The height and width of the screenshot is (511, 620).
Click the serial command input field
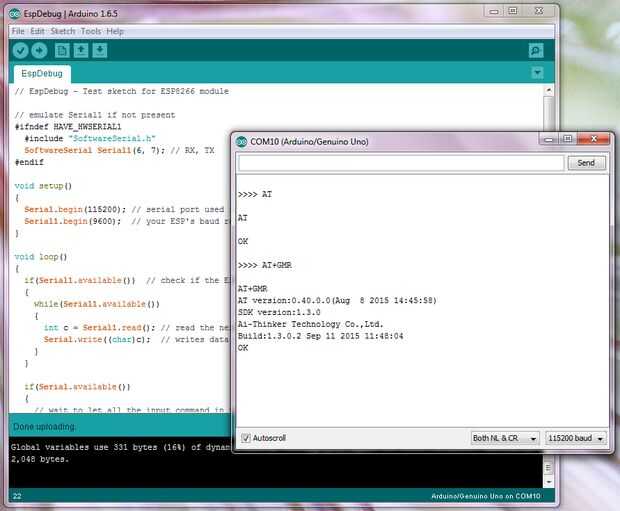coord(400,163)
